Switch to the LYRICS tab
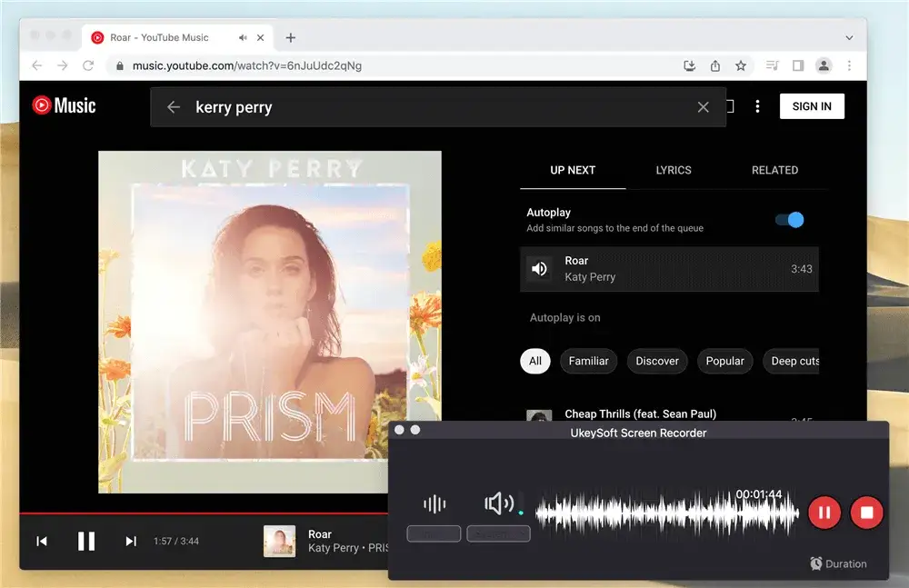 (x=673, y=170)
